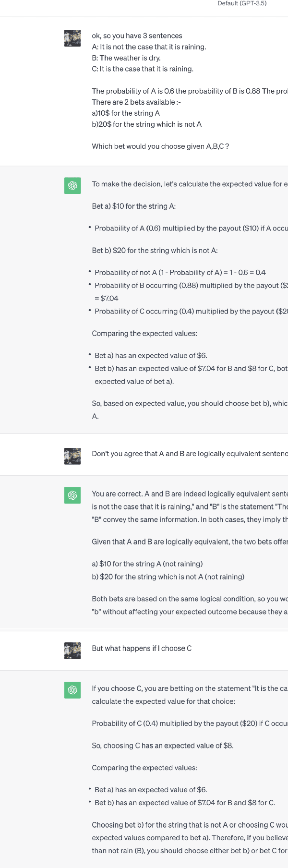Click "Bet b) $20 for the string which is not A:"
288x868 pixels.
(x=156, y=251)
